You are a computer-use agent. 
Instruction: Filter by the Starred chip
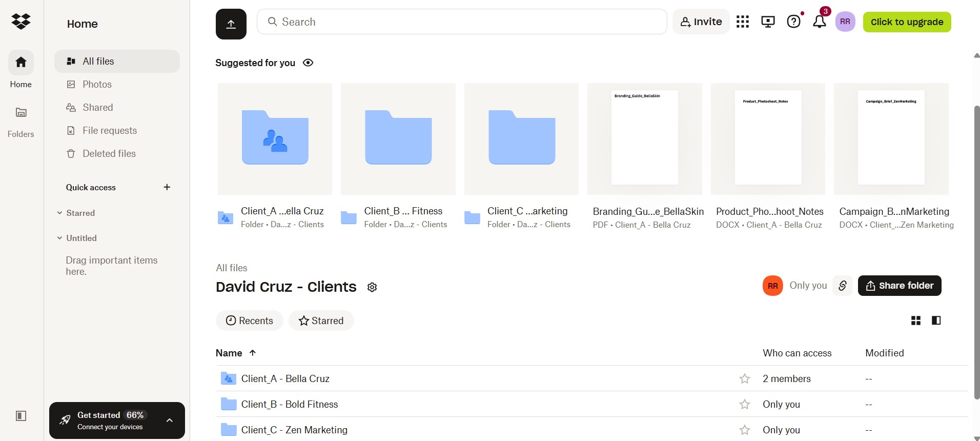point(321,320)
